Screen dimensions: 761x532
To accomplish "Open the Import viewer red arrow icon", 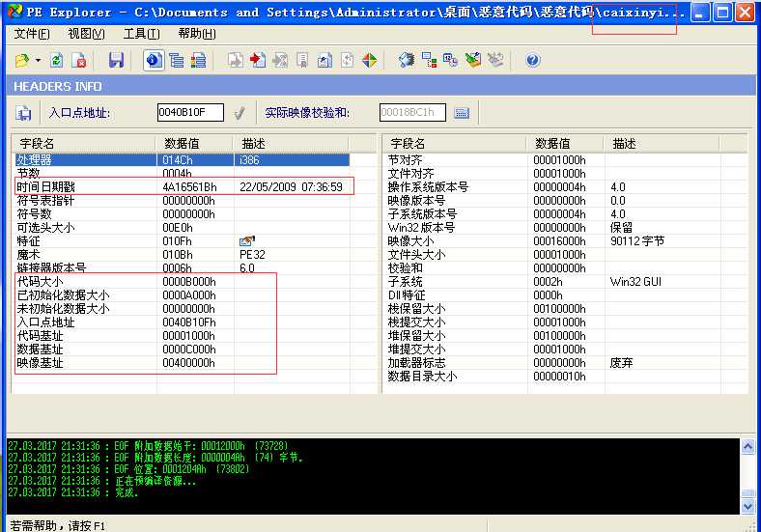I will point(258,60).
